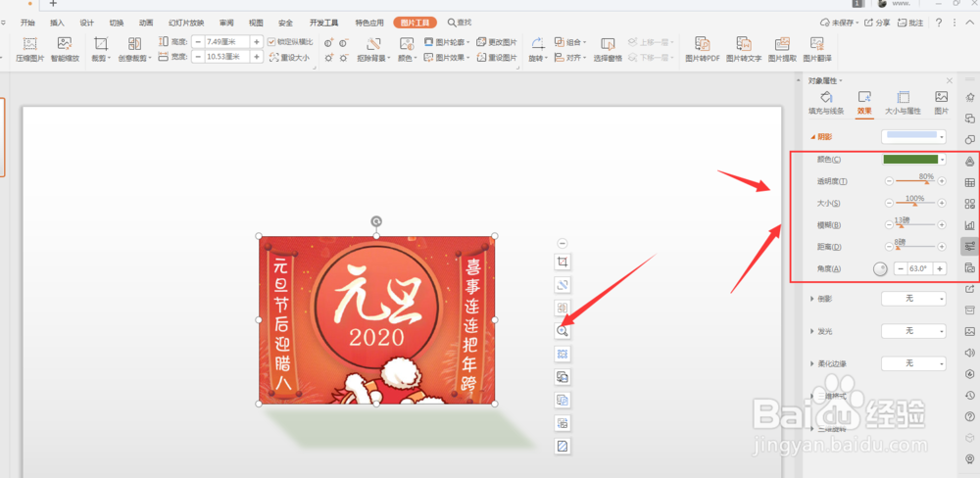Open the 组合 group dropdown
The image size is (980, 478).
(570, 42)
